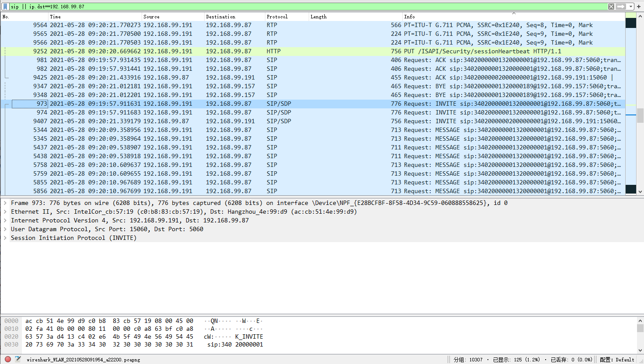This screenshot has height=364, width=644.
Task: Sort packets by the Protocol column
Action: [x=286, y=17]
